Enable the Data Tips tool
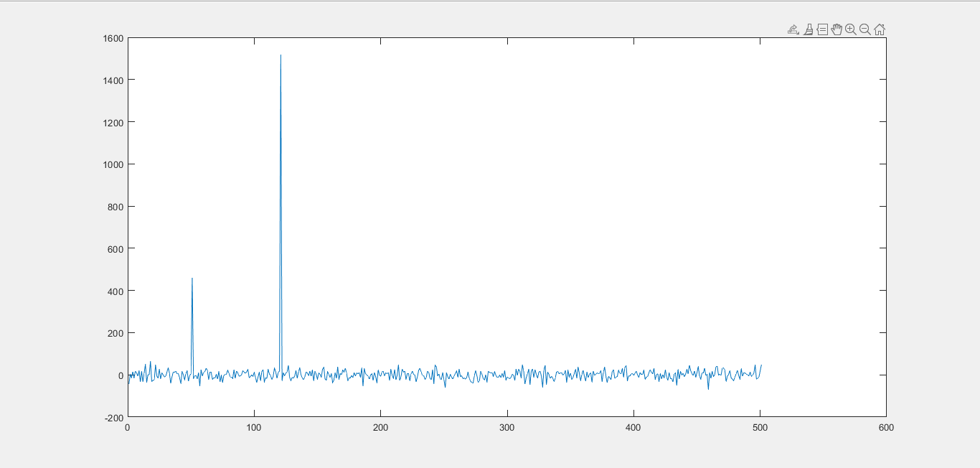This screenshot has height=468, width=980. tap(822, 29)
